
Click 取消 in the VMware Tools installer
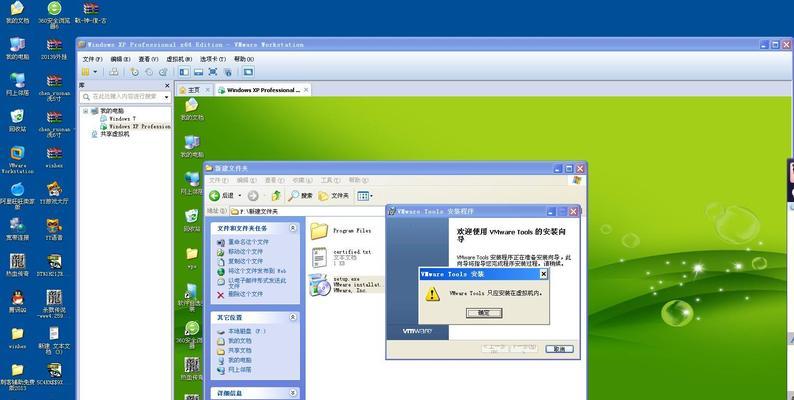tap(560, 349)
